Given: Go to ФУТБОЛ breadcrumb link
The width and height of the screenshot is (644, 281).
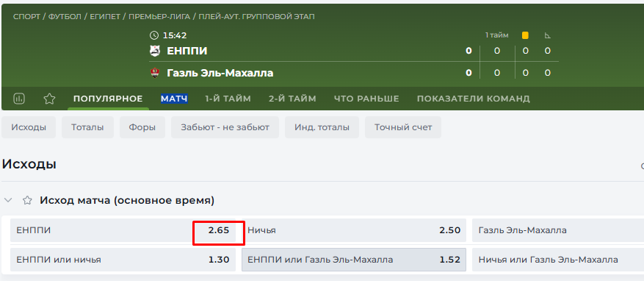Looking at the screenshot, I should (65, 17).
